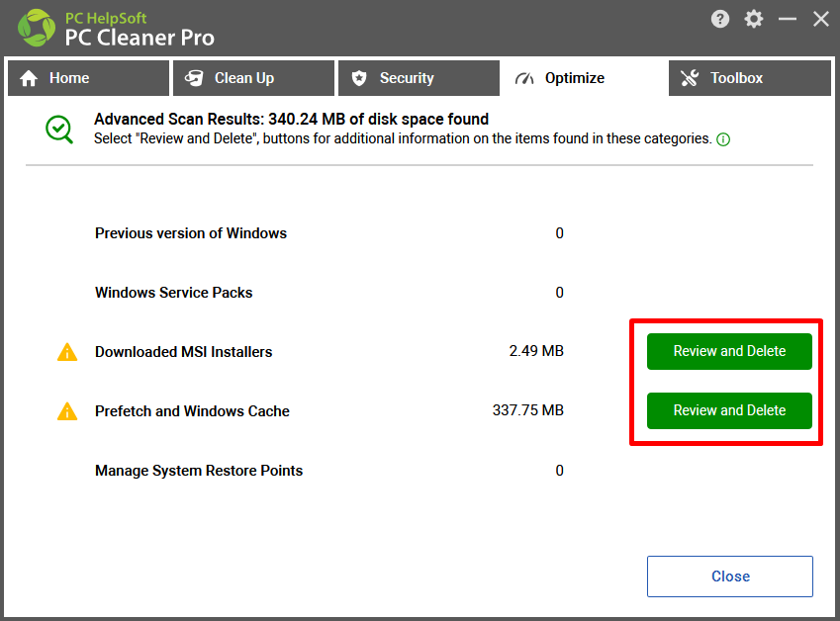Image resolution: width=840 pixels, height=621 pixels.
Task: Minimize the PC Cleaner Pro window
Action: coord(787,19)
